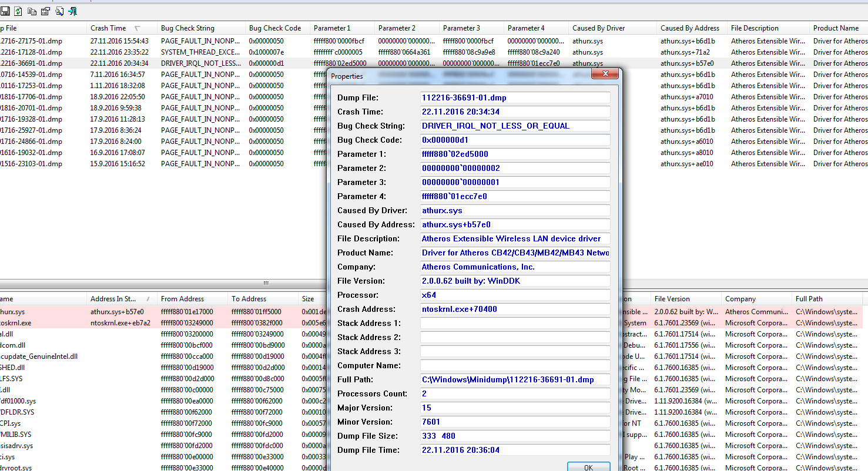The image size is (868, 471).
Task: Click the empty Computer Name field
Action: pyautogui.click(x=515, y=366)
